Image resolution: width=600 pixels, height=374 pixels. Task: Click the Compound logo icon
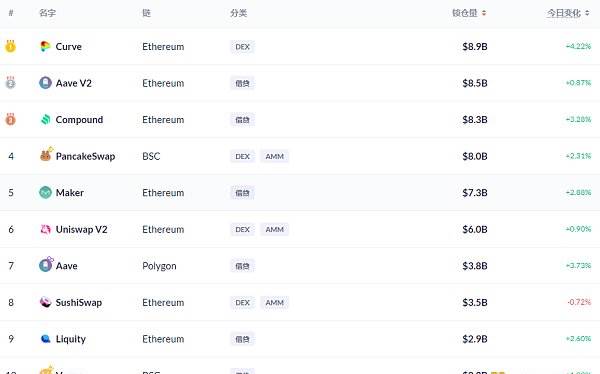click(46, 120)
